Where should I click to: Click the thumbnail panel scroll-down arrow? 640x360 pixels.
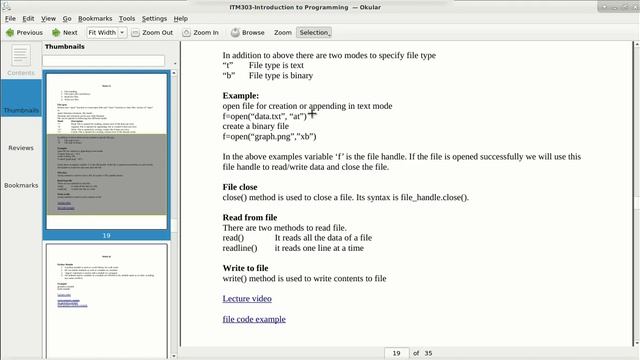(174, 356)
